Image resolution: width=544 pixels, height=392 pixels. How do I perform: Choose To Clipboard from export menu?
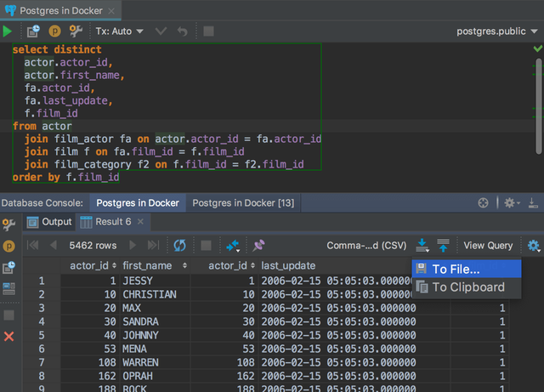467,287
